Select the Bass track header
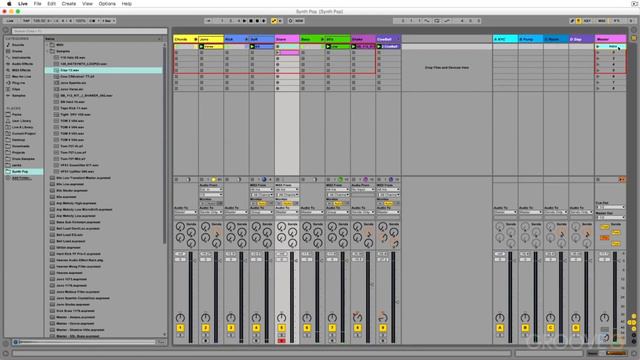The height and width of the screenshot is (360, 640). [x=312, y=39]
